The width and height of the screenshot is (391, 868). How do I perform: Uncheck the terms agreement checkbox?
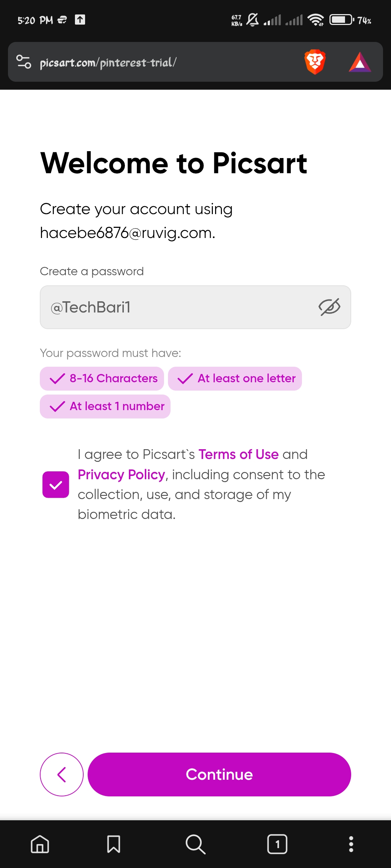point(56,485)
